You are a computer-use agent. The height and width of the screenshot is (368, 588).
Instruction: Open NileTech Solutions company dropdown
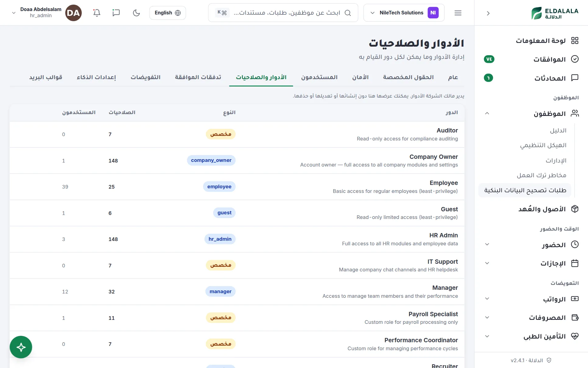pyautogui.click(x=404, y=13)
